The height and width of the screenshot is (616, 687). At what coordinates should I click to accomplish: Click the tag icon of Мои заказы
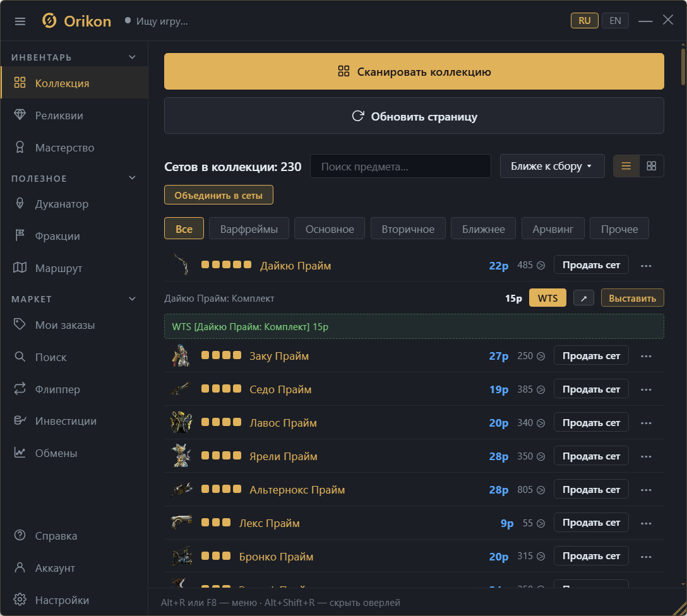point(20,324)
